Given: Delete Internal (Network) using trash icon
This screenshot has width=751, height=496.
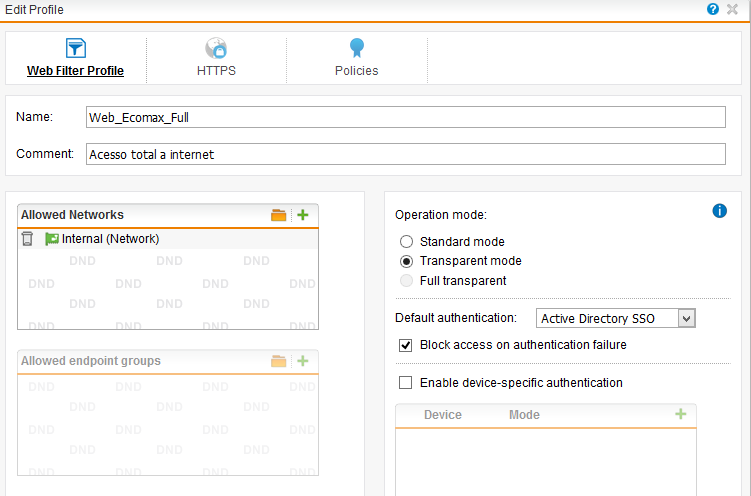Looking at the screenshot, I should [27, 239].
